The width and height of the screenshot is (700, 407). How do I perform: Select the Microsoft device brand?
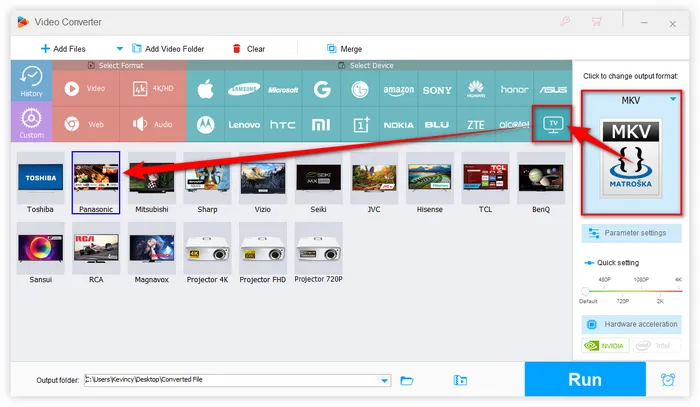tap(283, 89)
